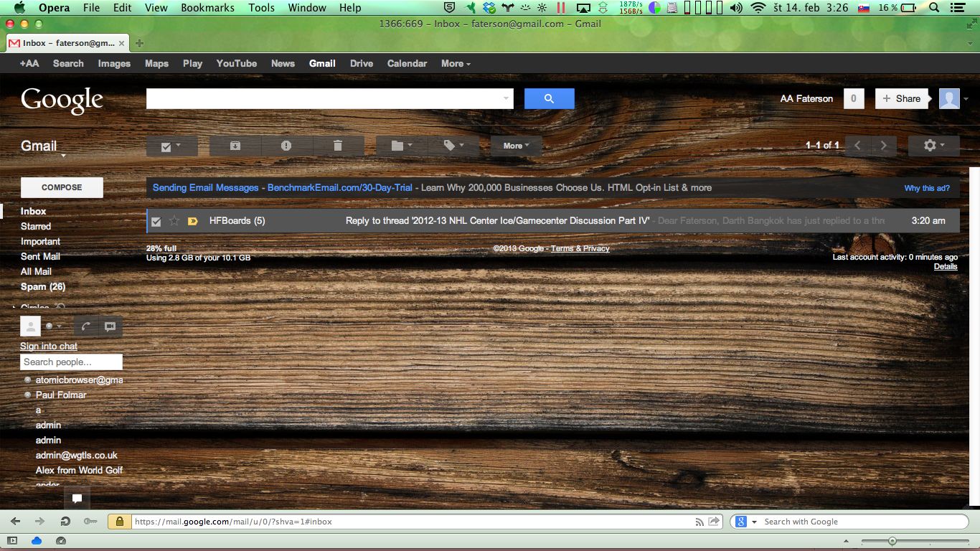This screenshot has width=980, height=551.
Task: Expand the More actions dropdown
Action: [x=517, y=146]
